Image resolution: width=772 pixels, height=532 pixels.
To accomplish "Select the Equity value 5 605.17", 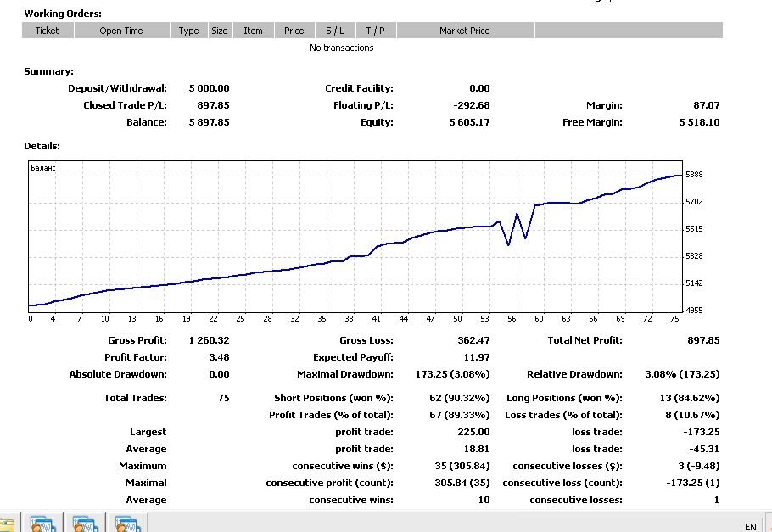I will tap(470, 122).
